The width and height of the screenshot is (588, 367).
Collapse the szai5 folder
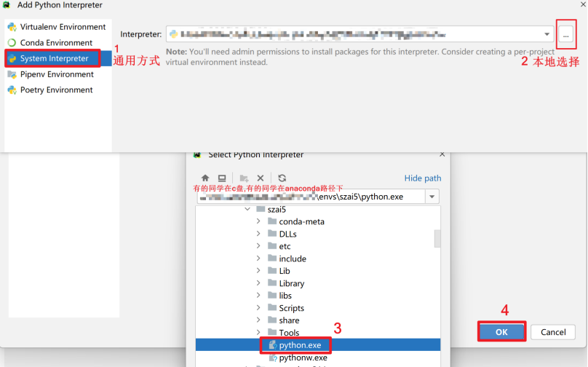point(247,209)
